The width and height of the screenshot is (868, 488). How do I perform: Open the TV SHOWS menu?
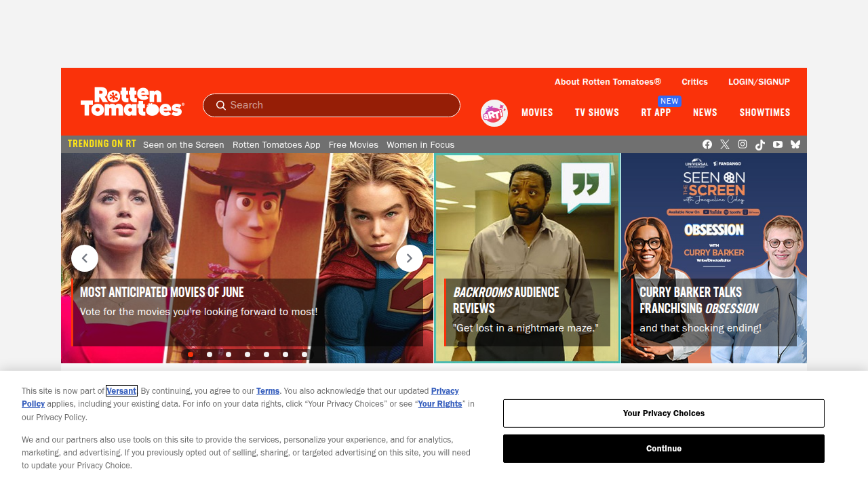tap(597, 113)
